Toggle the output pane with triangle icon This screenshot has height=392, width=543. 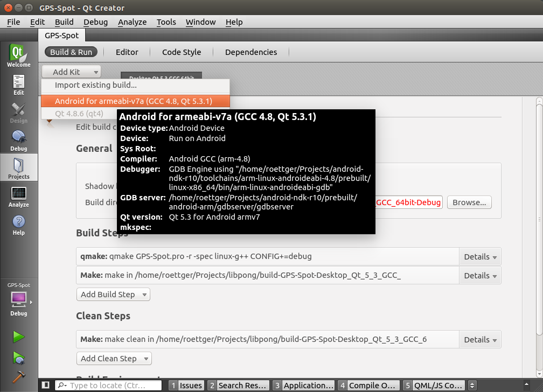526,384
